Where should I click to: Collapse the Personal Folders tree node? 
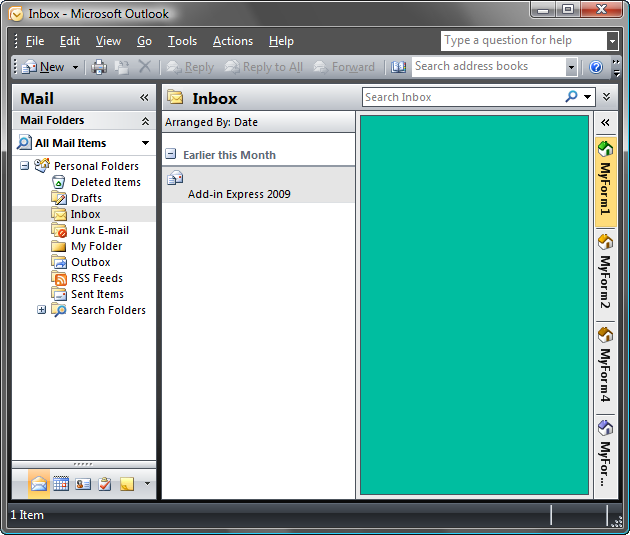(25, 165)
